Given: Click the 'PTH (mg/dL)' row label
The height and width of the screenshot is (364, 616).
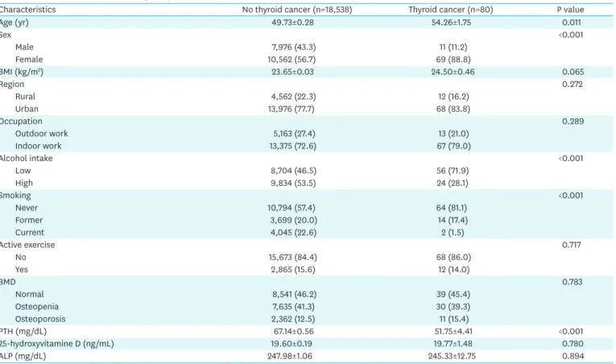Looking at the screenshot, I should point(23,331).
